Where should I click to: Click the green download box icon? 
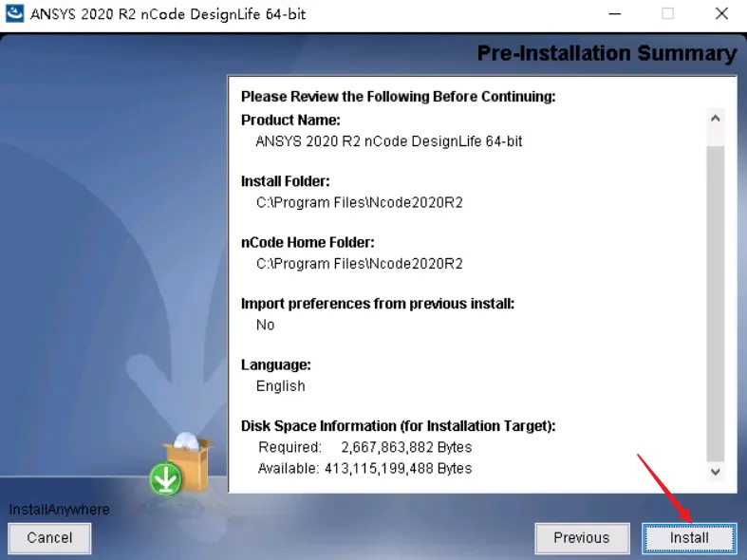pyautogui.click(x=180, y=464)
